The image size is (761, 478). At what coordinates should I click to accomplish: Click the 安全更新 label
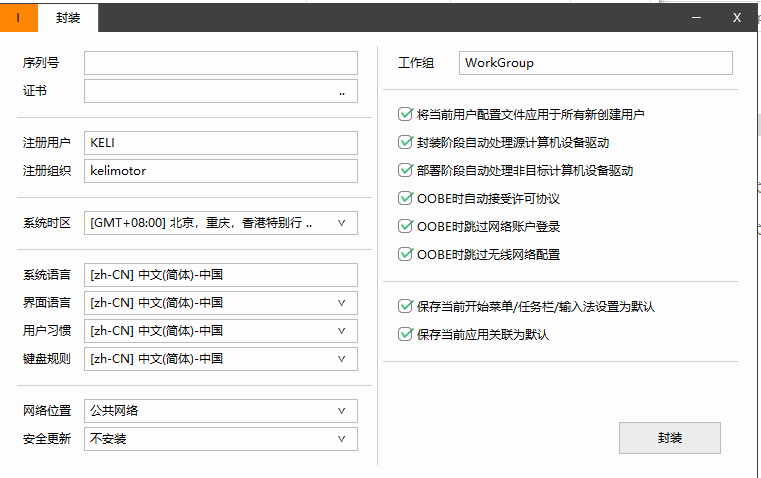pos(47,439)
